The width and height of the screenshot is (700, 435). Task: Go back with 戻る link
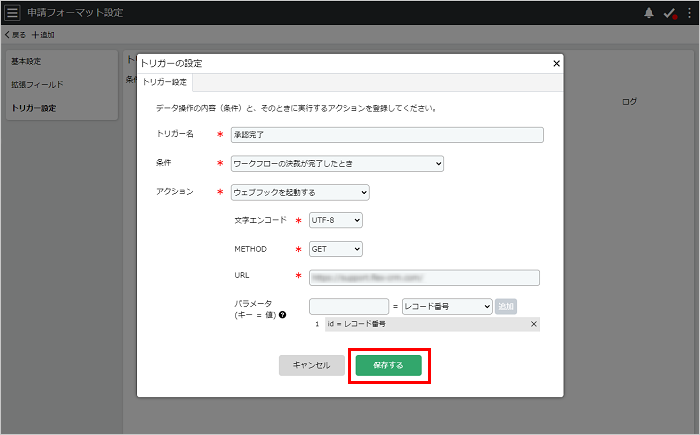pyautogui.click(x=15, y=35)
